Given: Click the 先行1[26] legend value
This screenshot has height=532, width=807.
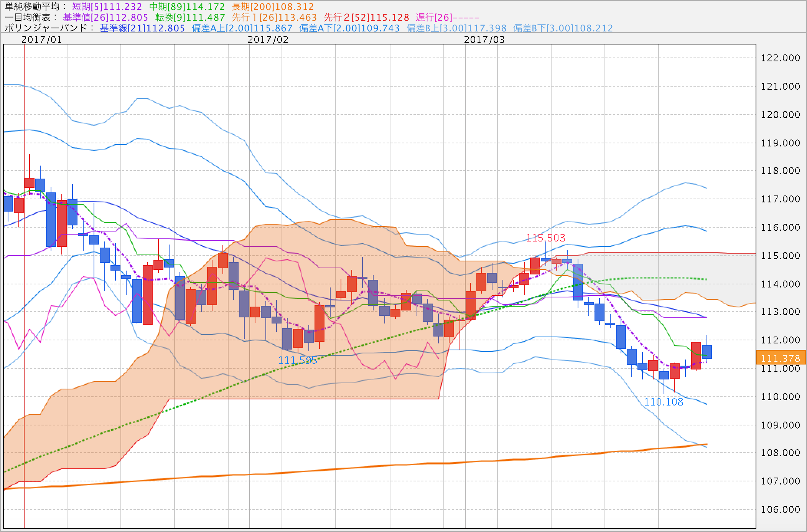Looking at the screenshot, I should pyautogui.click(x=274, y=18).
